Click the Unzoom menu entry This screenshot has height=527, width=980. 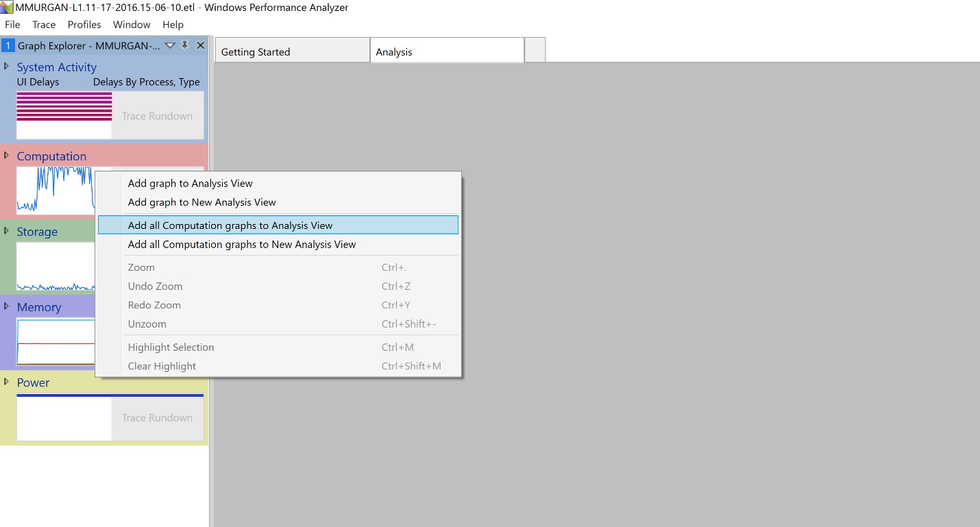tap(278, 323)
